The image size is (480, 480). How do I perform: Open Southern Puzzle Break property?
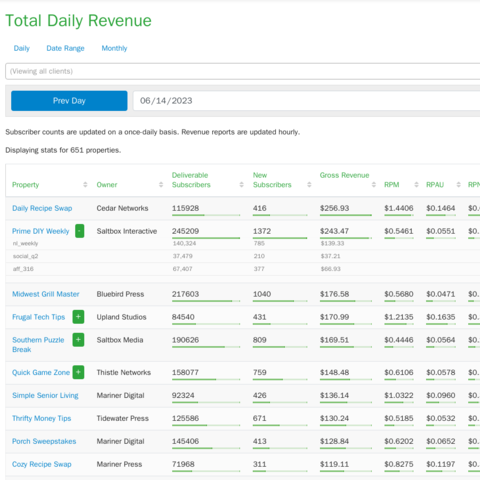point(38,345)
